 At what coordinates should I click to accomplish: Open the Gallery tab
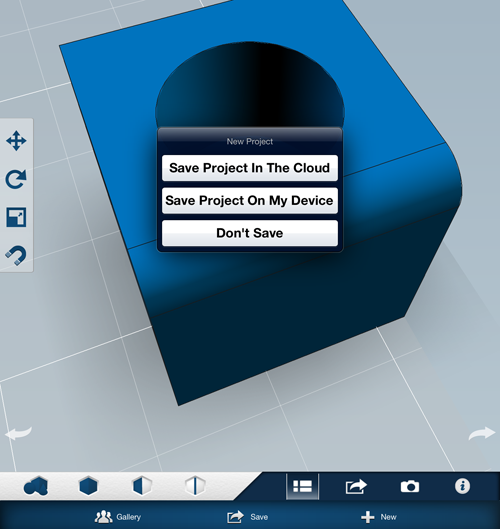pyautogui.click(x=118, y=517)
